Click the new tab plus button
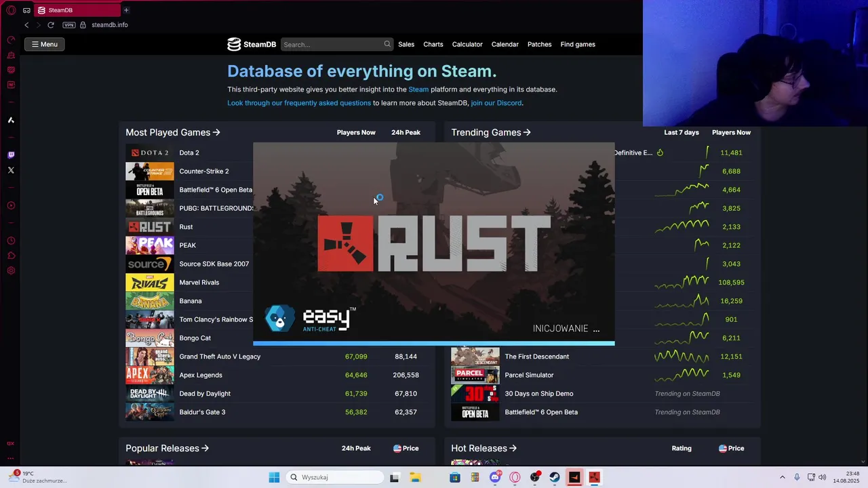Viewport: 868px width, 488px height. tap(126, 10)
